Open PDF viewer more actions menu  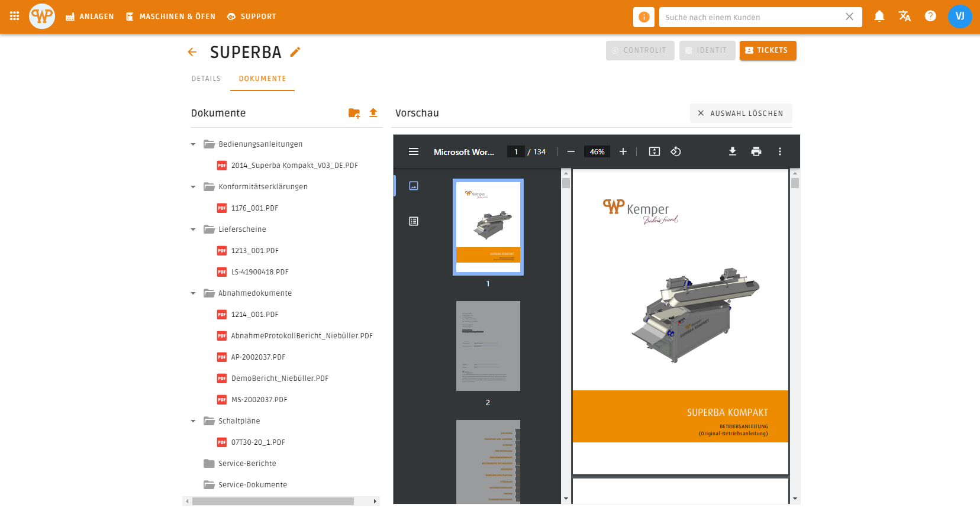tap(780, 151)
